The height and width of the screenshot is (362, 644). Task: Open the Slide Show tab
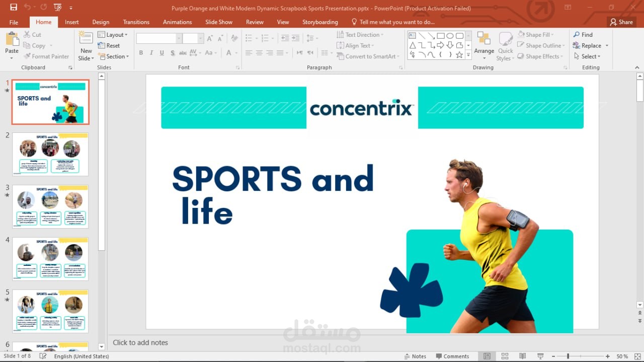point(219,22)
